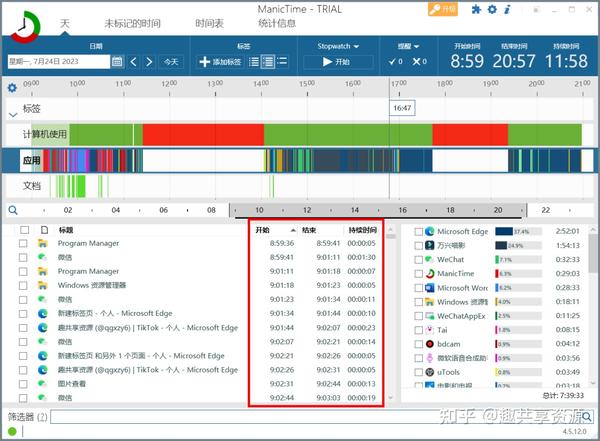
Task: Switch to the 时间表 tab
Action: coord(209,22)
